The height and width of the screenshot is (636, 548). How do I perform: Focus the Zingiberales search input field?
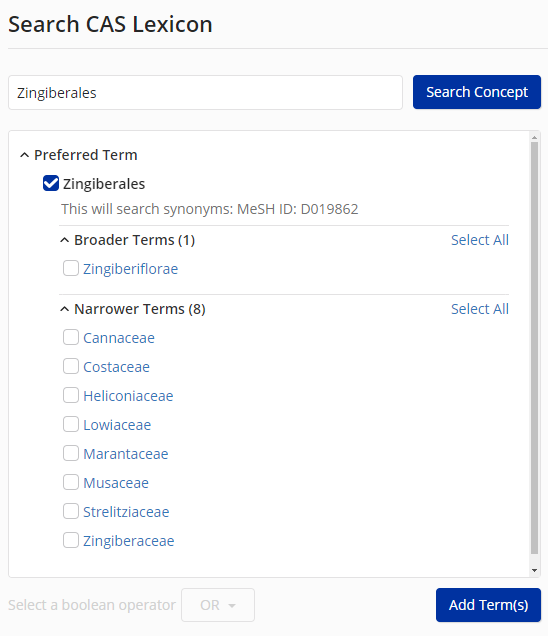(x=205, y=92)
